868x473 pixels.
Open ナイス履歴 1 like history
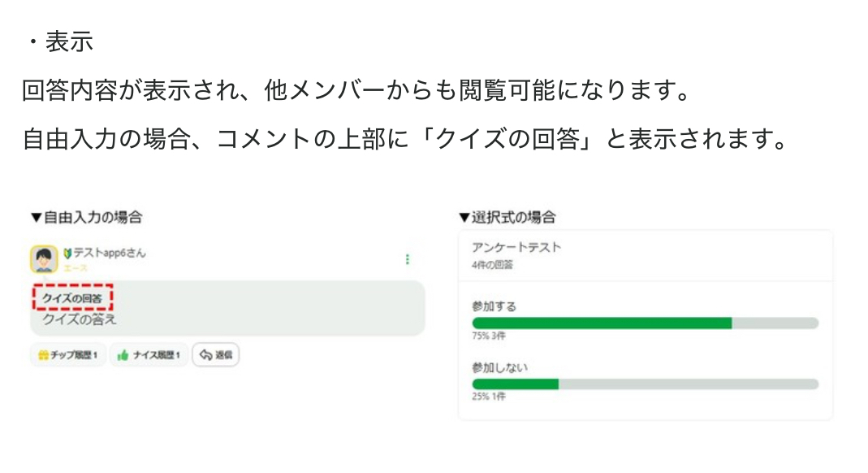pos(149,355)
